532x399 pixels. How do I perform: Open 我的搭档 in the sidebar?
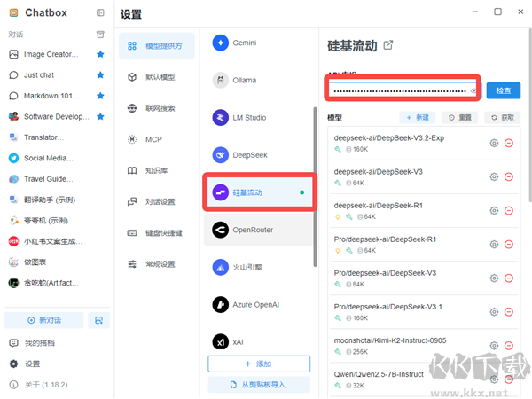[40, 343]
